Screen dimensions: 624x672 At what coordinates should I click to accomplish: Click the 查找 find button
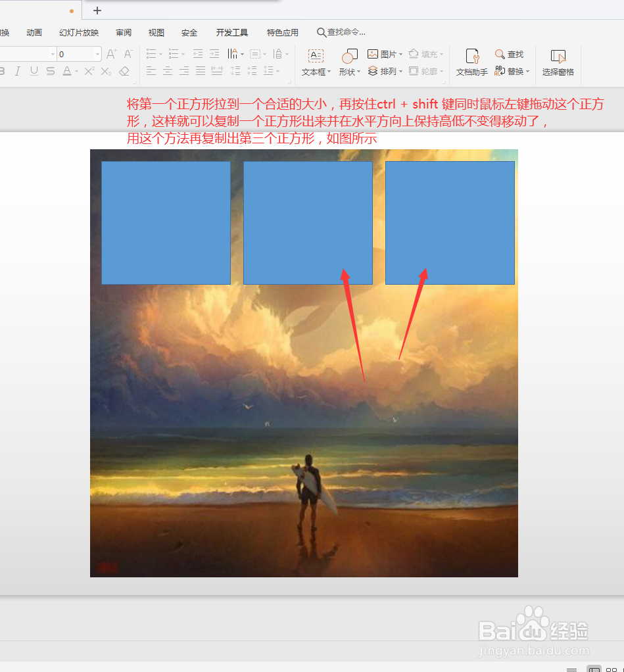coord(509,55)
